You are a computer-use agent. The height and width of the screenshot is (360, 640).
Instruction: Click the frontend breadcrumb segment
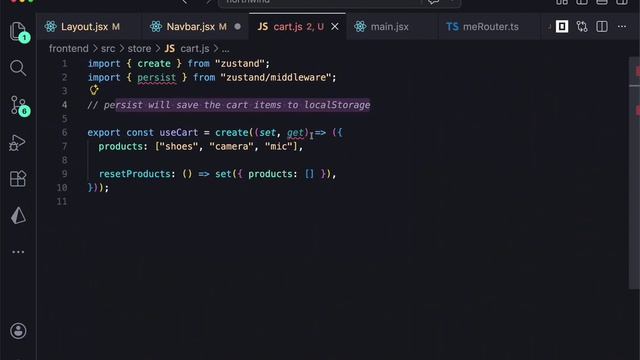pyautogui.click(x=69, y=49)
